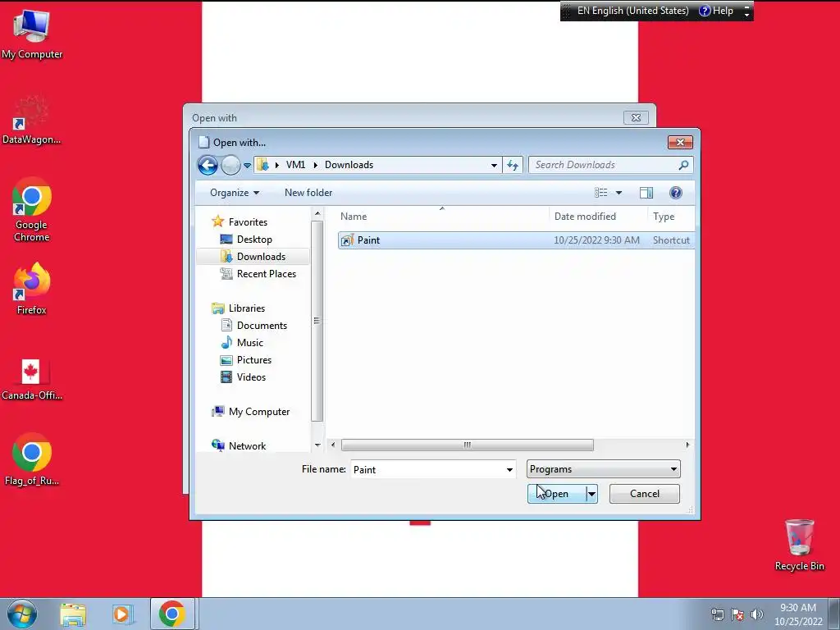
Task: Open My Computer desktop icon
Action: click(32, 34)
